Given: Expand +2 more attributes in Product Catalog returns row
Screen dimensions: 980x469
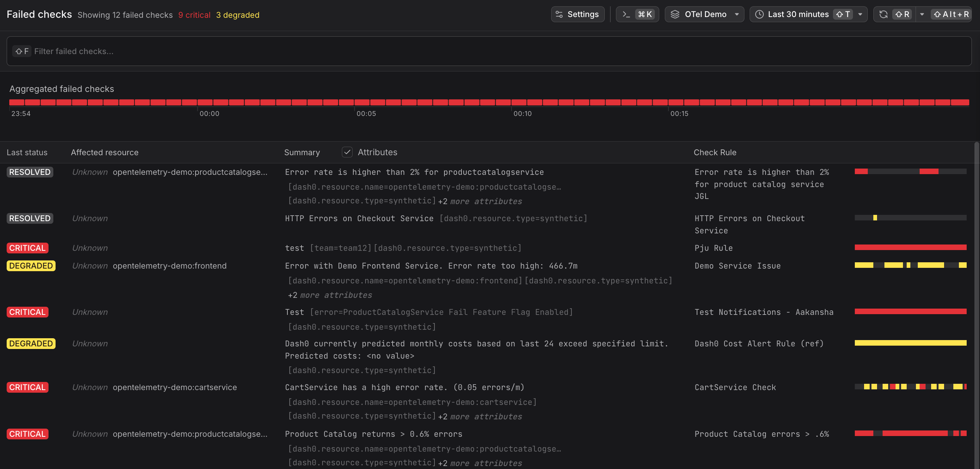Looking at the screenshot, I should (x=480, y=463).
